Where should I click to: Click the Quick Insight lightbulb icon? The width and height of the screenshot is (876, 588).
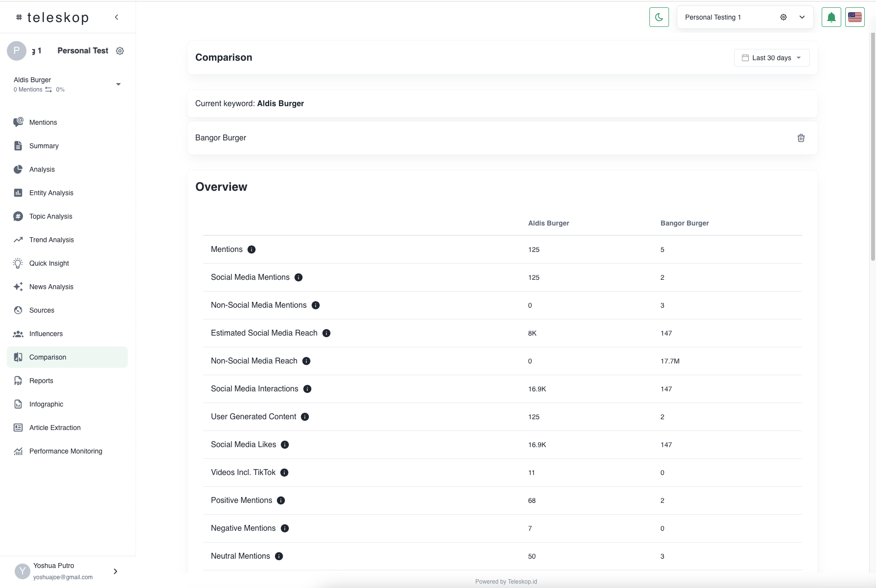click(18, 263)
